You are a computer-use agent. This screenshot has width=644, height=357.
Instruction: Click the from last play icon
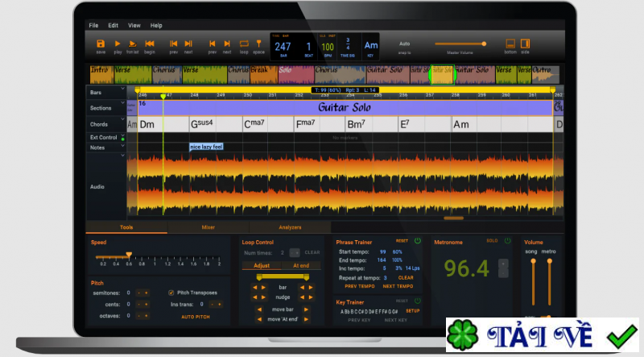point(133,44)
